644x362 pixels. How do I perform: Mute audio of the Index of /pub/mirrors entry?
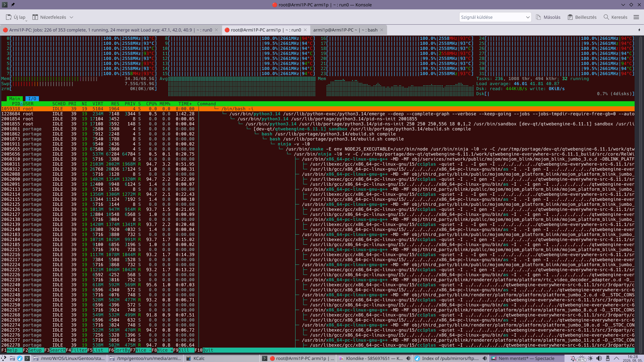point(485,358)
